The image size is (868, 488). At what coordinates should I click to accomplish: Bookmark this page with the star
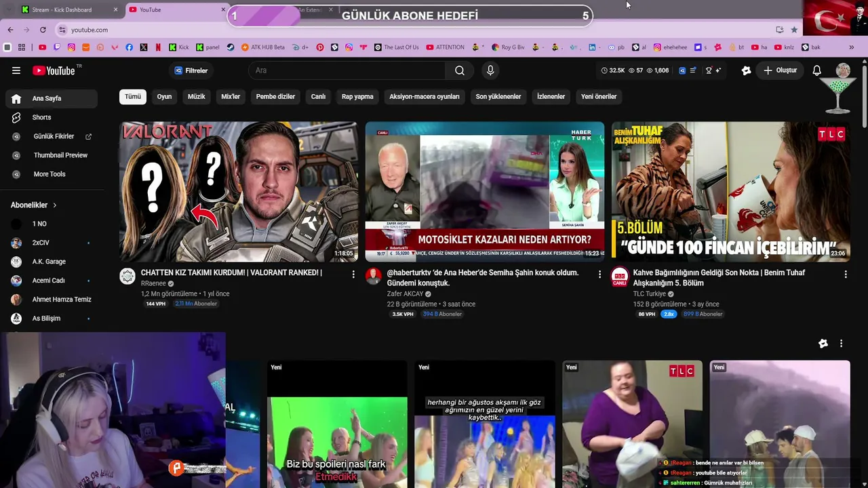click(x=794, y=30)
